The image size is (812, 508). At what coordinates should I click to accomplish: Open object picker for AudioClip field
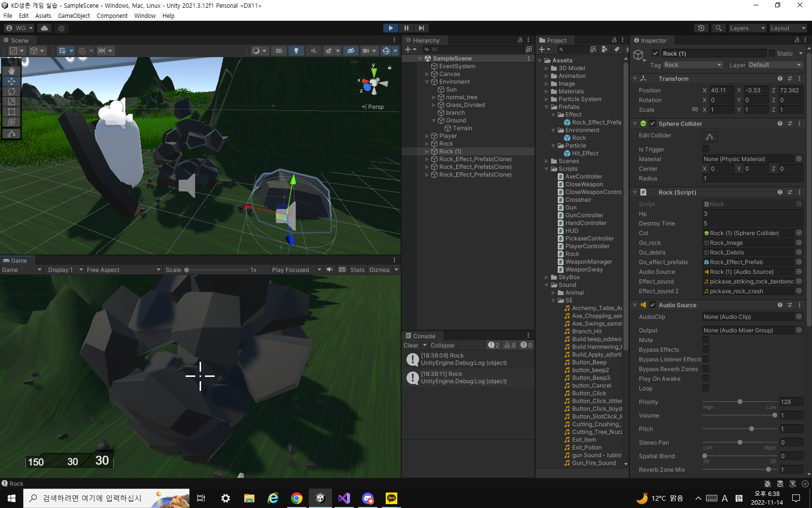(799, 316)
